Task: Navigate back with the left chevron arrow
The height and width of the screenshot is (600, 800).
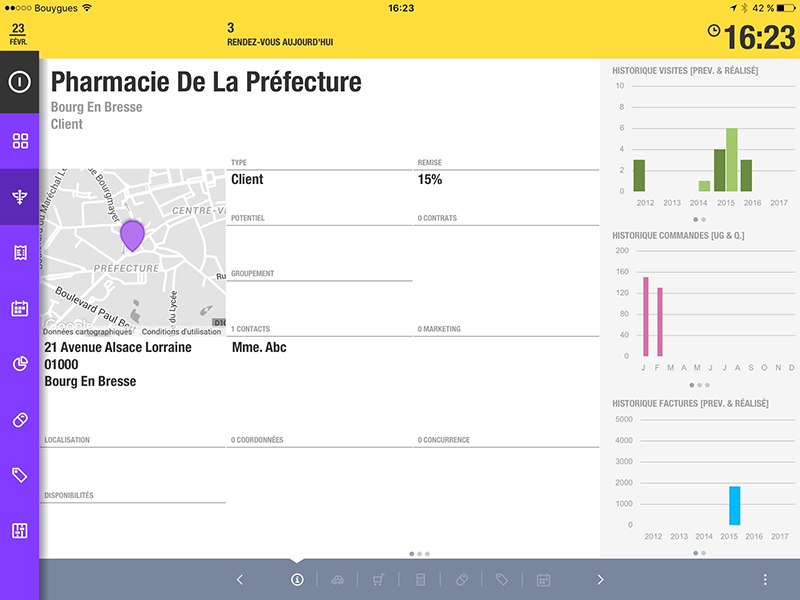Action: coord(239,580)
